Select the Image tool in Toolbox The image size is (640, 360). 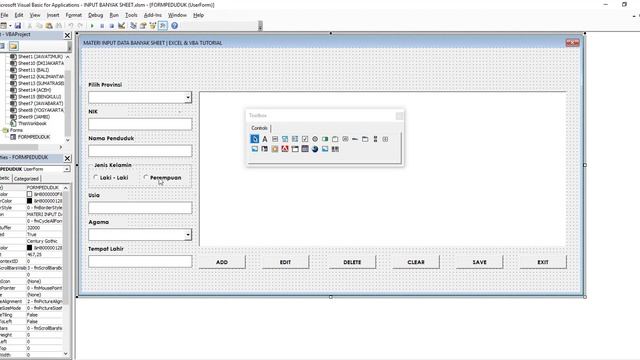[x=255, y=149]
